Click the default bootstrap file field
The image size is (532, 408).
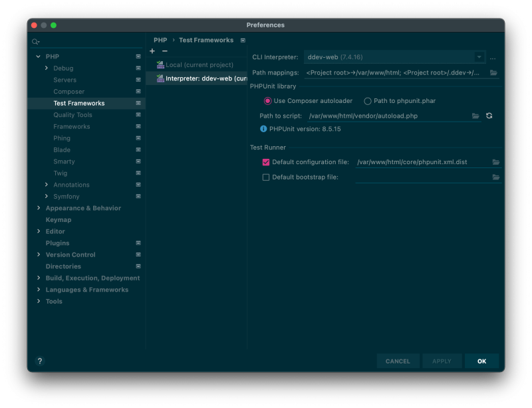423,177
